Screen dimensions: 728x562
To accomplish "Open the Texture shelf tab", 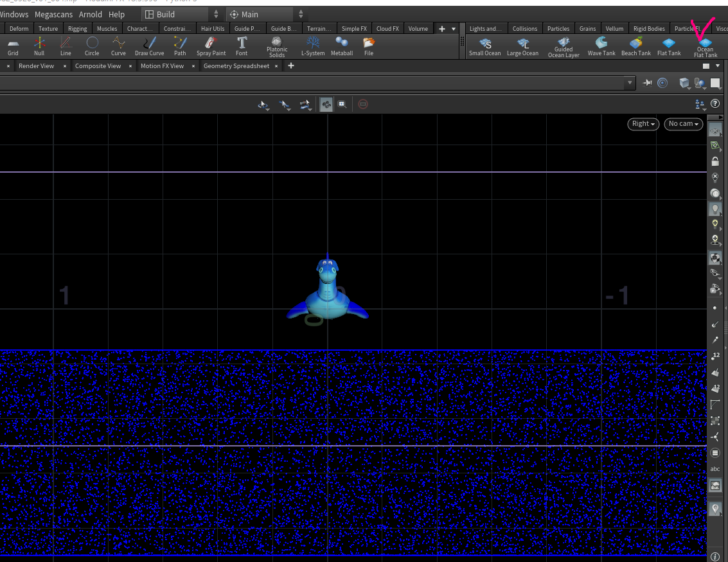I will [48, 29].
